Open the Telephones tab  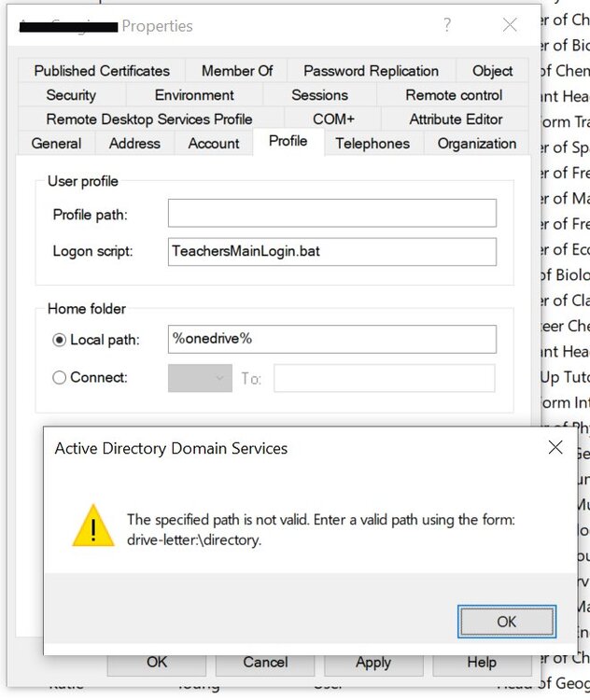click(372, 144)
